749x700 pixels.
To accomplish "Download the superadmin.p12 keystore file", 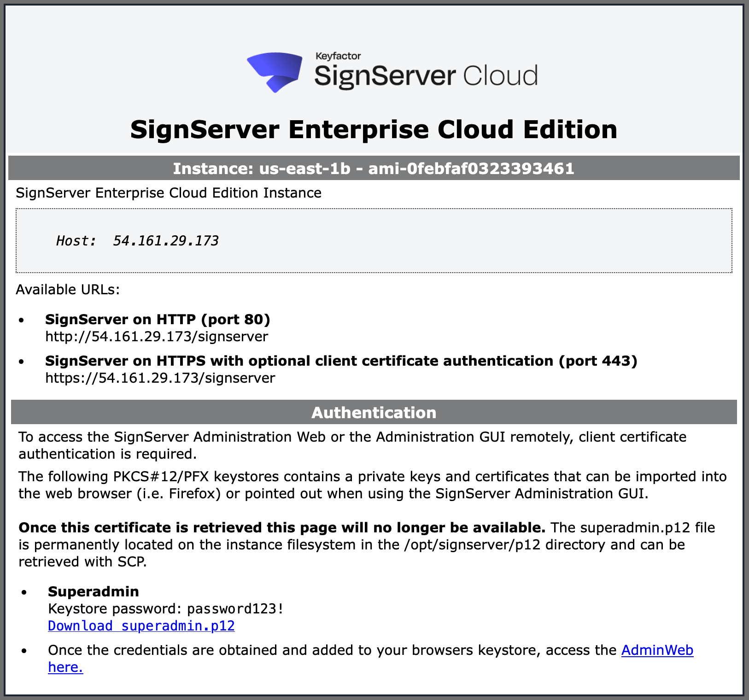I will click(x=141, y=626).
